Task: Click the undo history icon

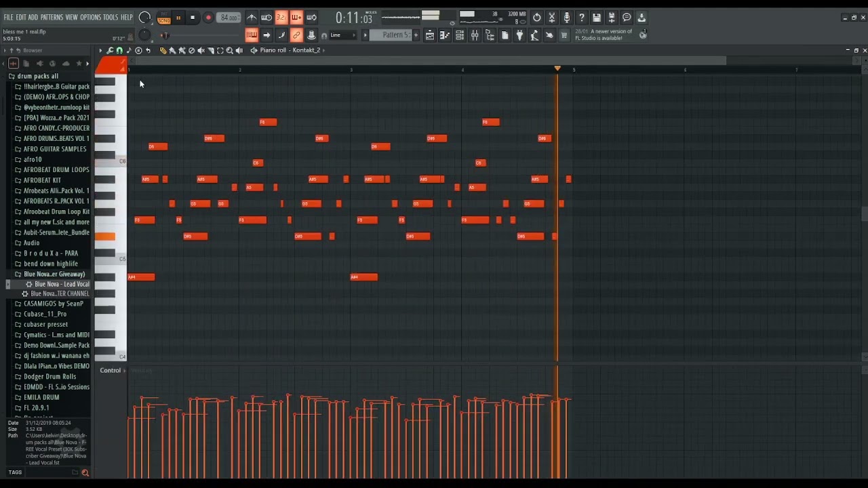Action: (x=536, y=17)
